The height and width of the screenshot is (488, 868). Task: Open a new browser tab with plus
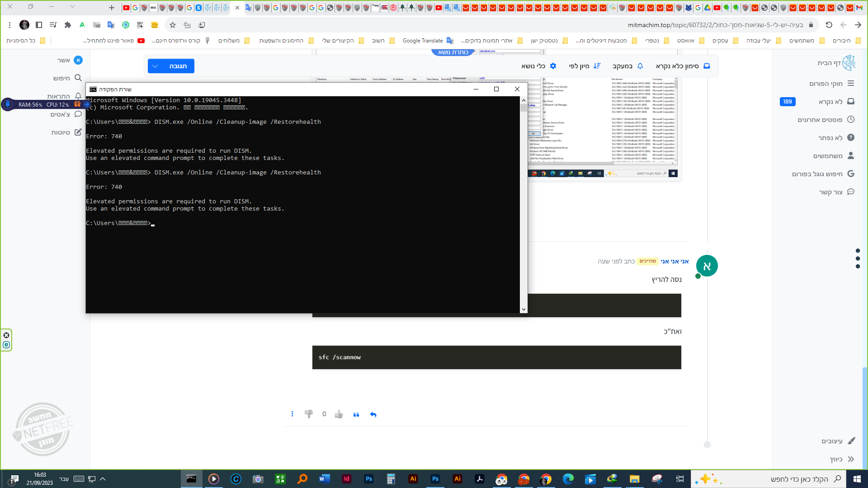pos(112,7)
